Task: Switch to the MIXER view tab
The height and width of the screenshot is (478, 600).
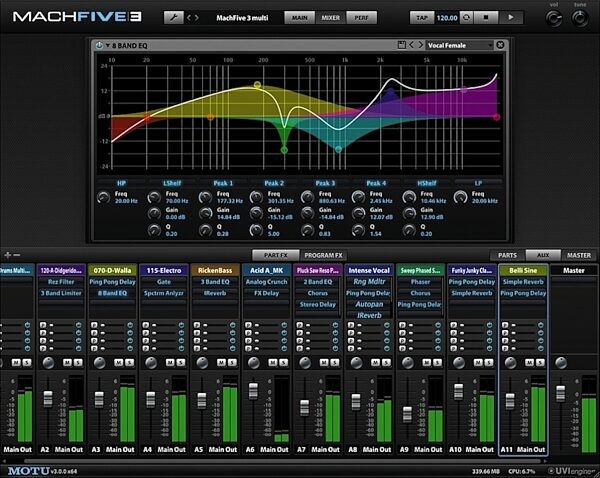Action: [x=331, y=18]
